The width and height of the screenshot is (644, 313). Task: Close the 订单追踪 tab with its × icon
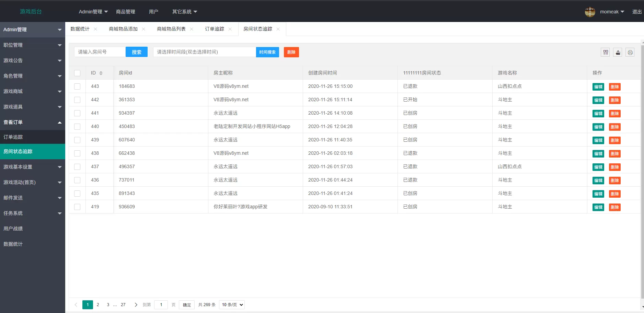click(230, 29)
